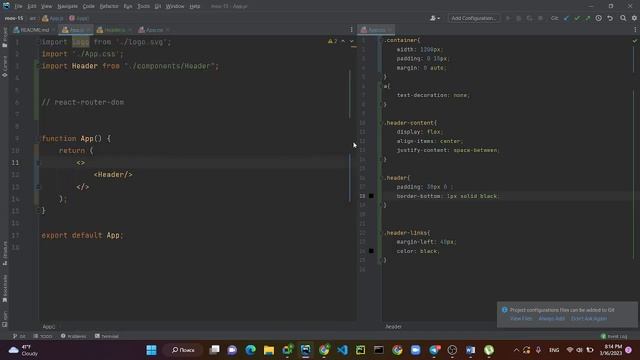Screen dimensions: 640x360
Task: Open IDE settings gear icon
Action: click(x=634, y=18)
